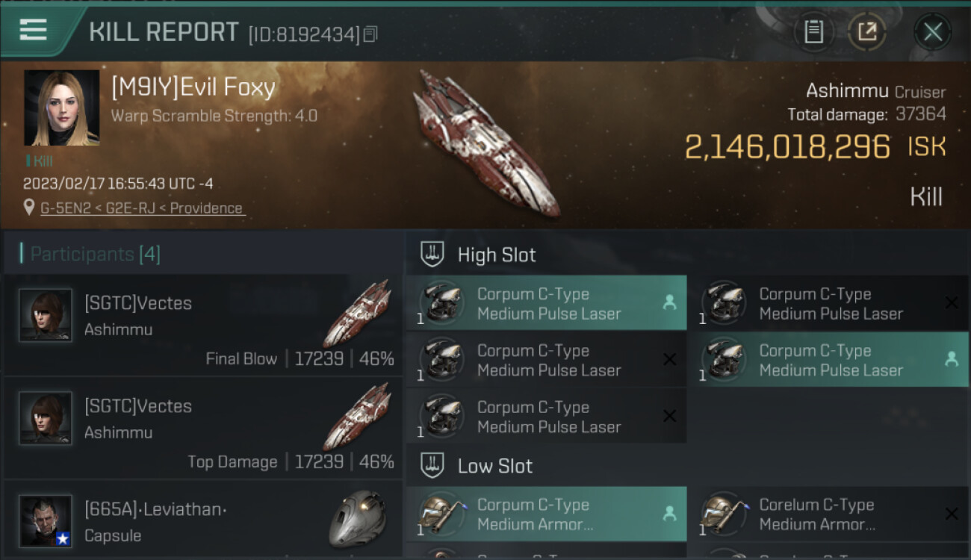The width and height of the screenshot is (971, 560).
Task: Open the Providence region location link
Action: pos(206,208)
